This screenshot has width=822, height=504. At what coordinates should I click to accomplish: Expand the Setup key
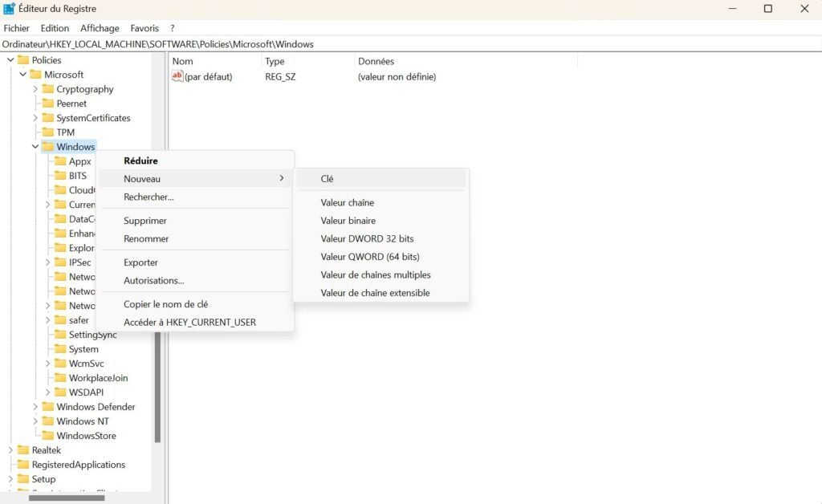pos(10,478)
